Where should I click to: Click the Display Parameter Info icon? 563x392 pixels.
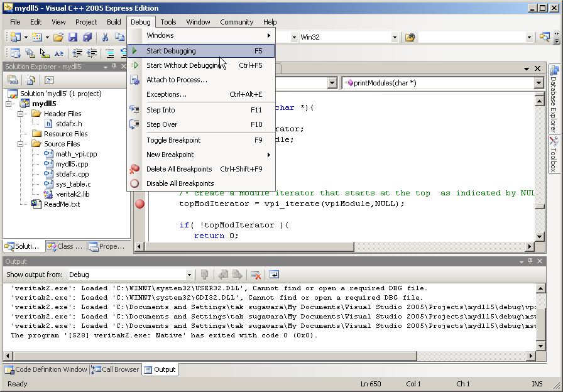(x=30, y=53)
